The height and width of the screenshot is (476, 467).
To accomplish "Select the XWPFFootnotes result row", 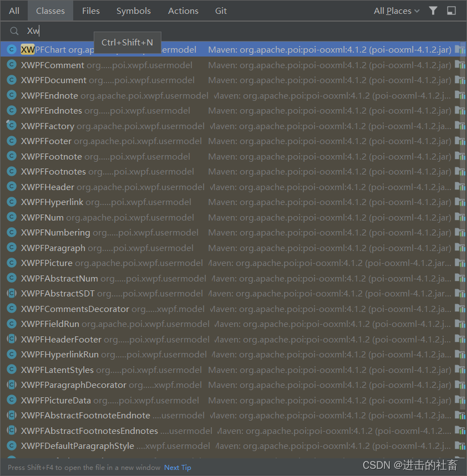I will (233, 172).
